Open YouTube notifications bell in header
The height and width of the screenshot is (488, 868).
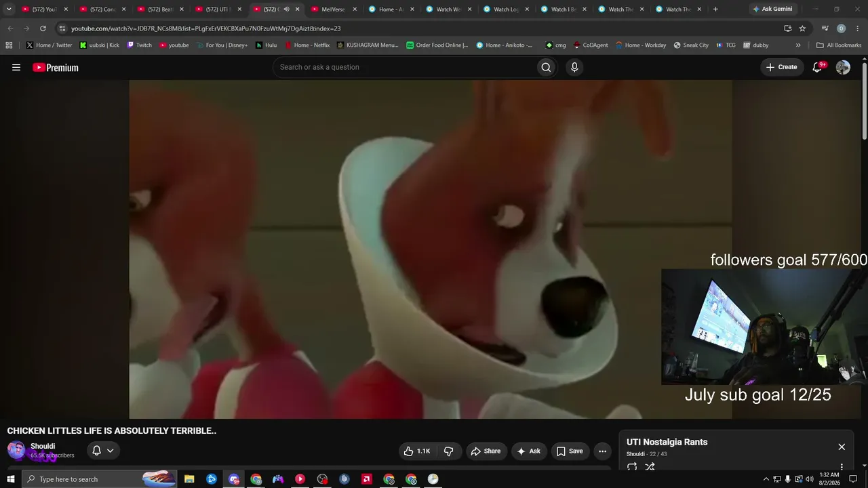[818, 67]
